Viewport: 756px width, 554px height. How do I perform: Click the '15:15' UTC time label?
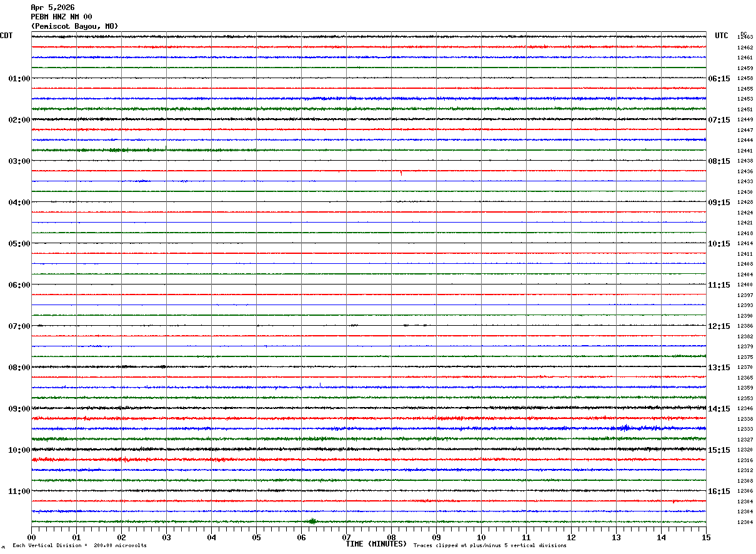point(719,450)
